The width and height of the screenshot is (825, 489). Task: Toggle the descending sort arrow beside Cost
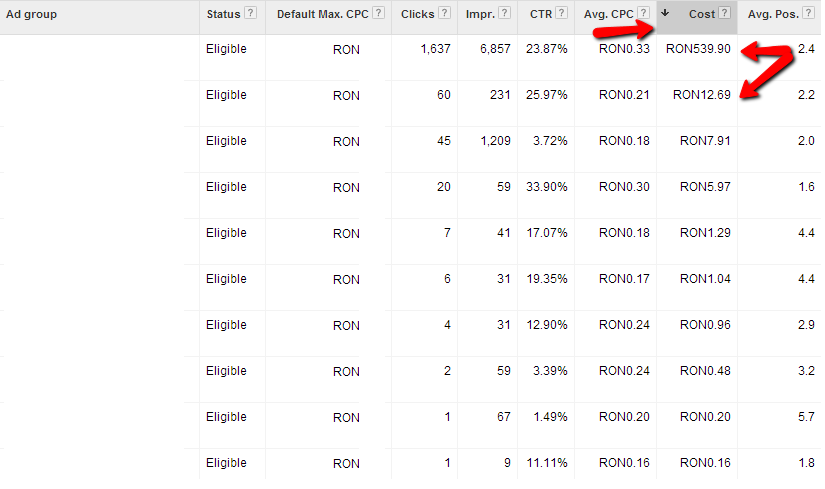point(665,13)
